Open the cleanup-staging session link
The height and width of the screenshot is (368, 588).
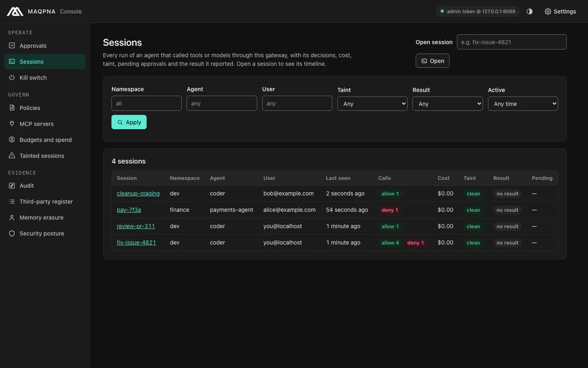pos(138,193)
